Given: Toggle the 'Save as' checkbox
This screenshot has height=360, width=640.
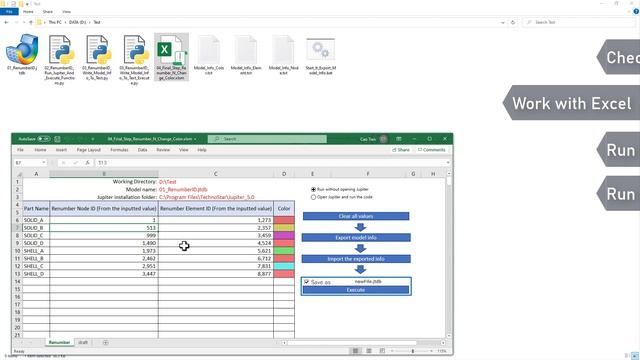Looking at the screenshot, I should [x=307, y=282].
